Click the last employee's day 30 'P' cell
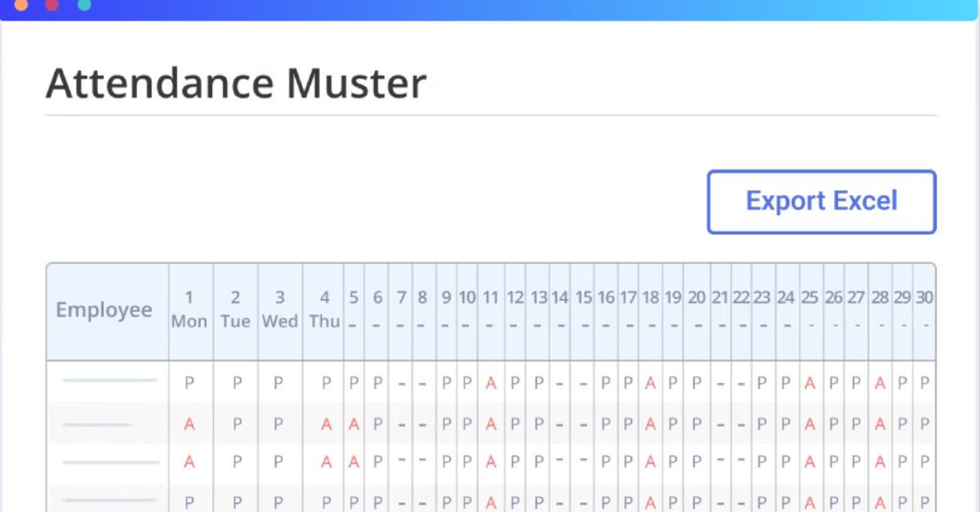980x512 pixels. coord(926,501)
